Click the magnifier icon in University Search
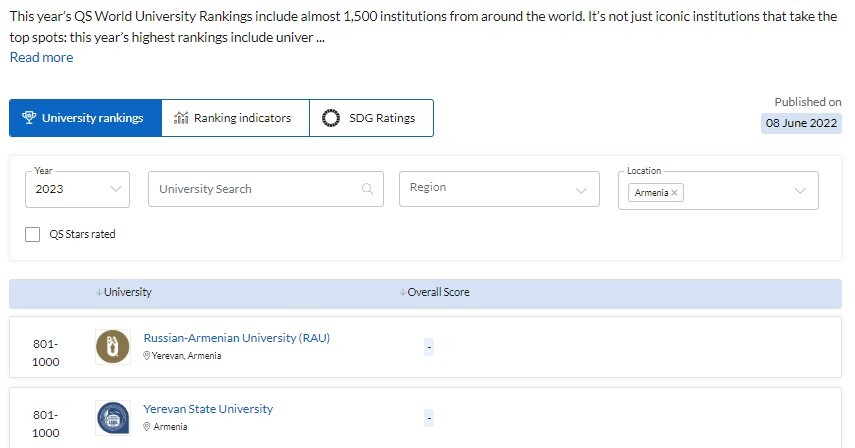The image size is (855, 448). [x=368, y=189]
